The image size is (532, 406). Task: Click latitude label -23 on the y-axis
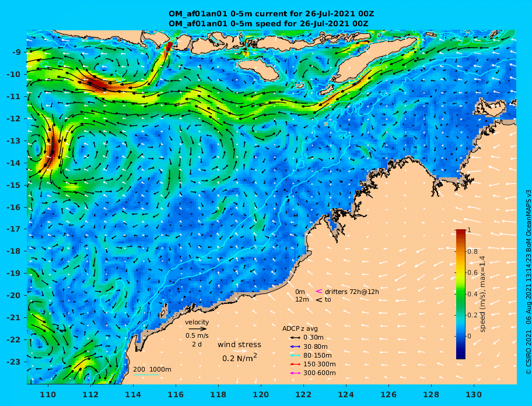(x=14, y=362)
